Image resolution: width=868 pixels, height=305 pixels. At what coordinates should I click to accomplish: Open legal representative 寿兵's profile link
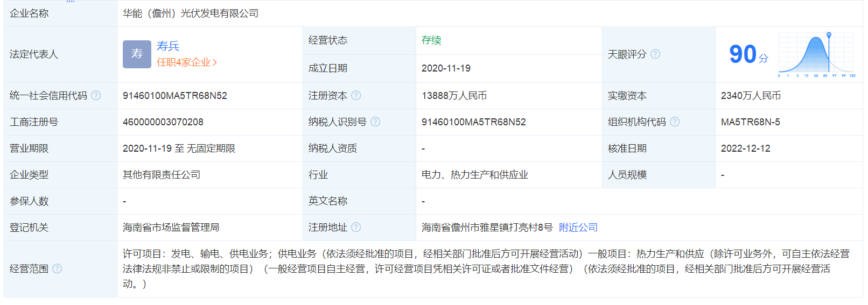click(167, 46)
